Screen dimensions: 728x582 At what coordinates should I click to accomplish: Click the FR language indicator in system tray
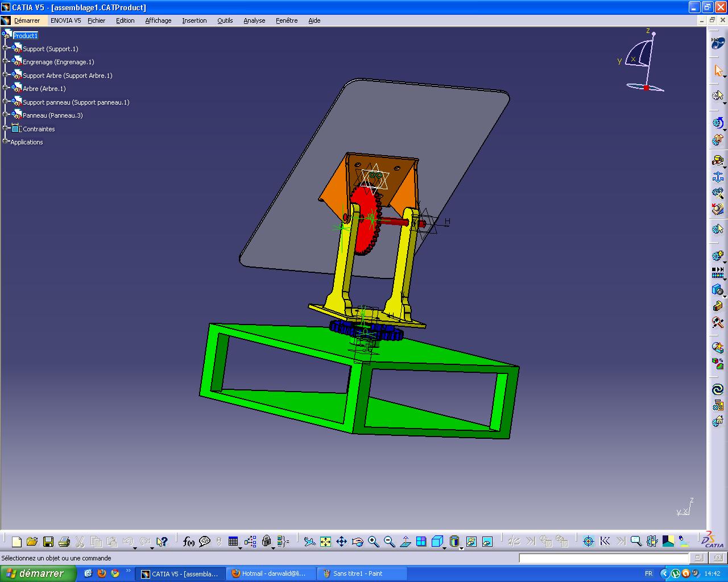coord(649,573)
